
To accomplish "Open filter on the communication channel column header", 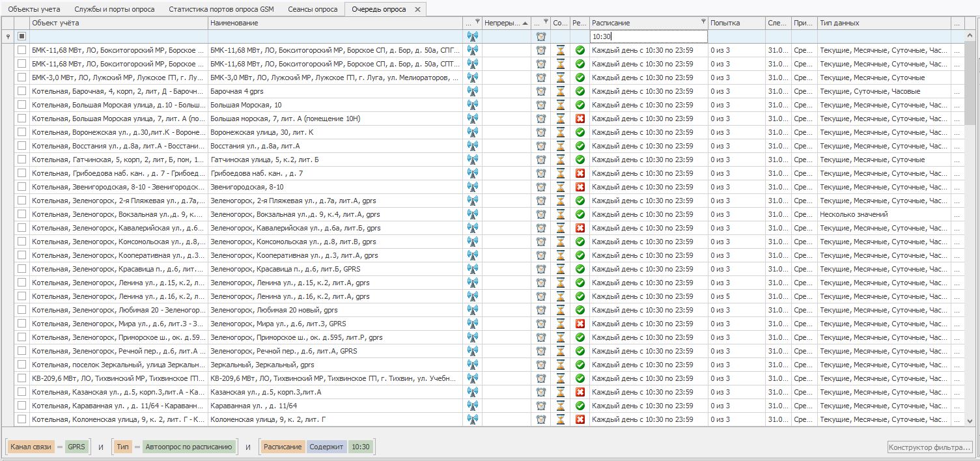I will tap(477, 22).
